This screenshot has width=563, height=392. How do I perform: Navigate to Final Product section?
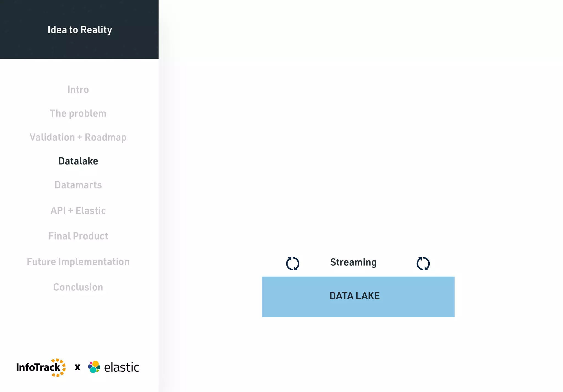coord(78,236)
